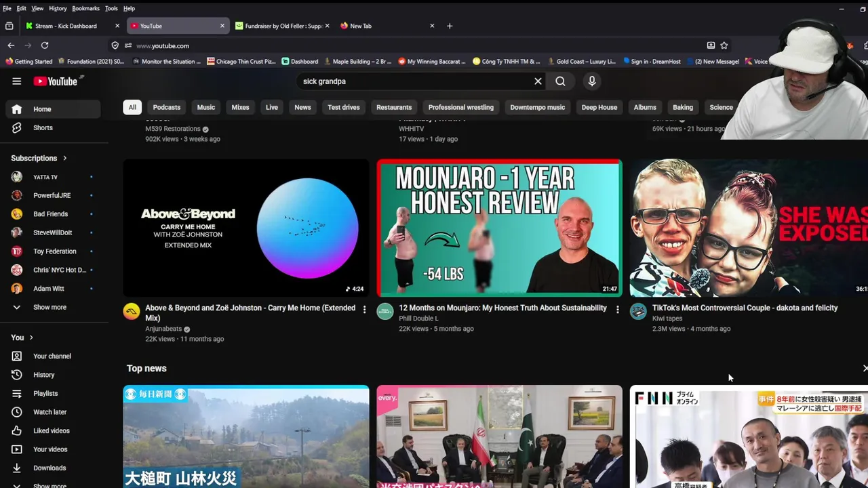Open the Firefox tab list button
This screenshot has height=488, width=868.
9,26
